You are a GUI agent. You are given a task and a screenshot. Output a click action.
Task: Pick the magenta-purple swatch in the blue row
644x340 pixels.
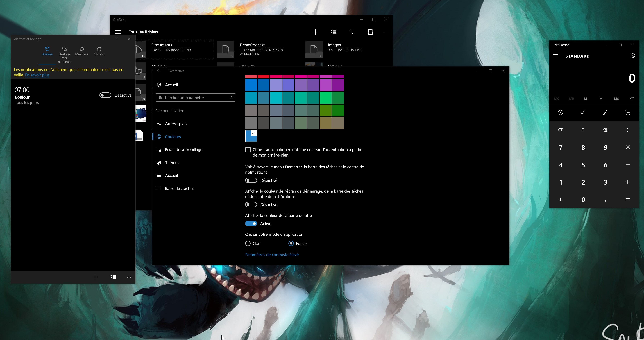pyautogui.click(x=325, y=85)
